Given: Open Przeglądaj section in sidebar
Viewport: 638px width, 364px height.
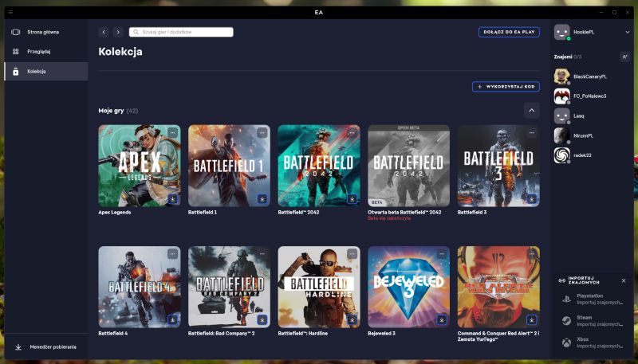Looking at the screenshot, I should click(46, 52).
